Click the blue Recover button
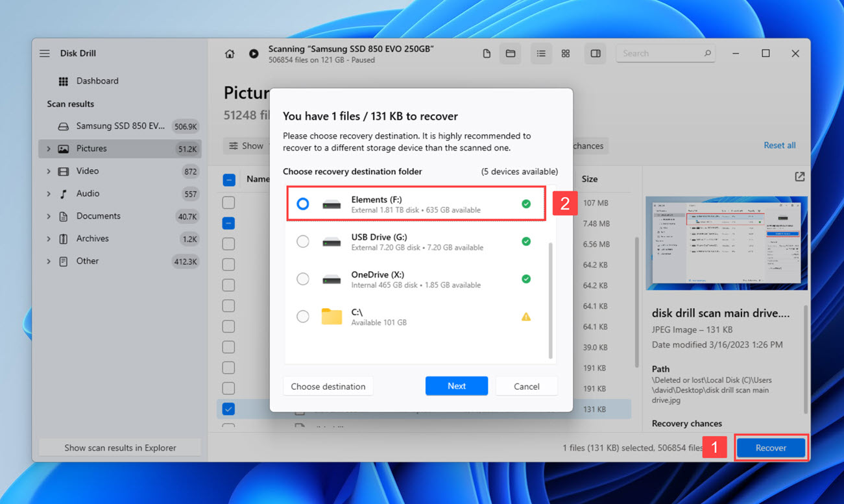This screenshot has height=504, width=844. tap(771, 448)
